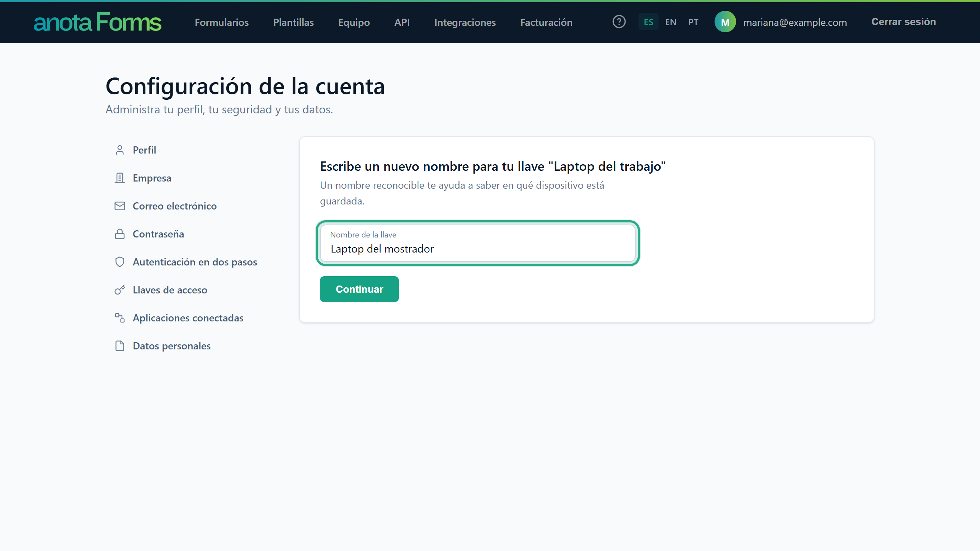The image size is (980, 551).
Task: Click the Contraseña lock icon
Action: pos(120,234)
